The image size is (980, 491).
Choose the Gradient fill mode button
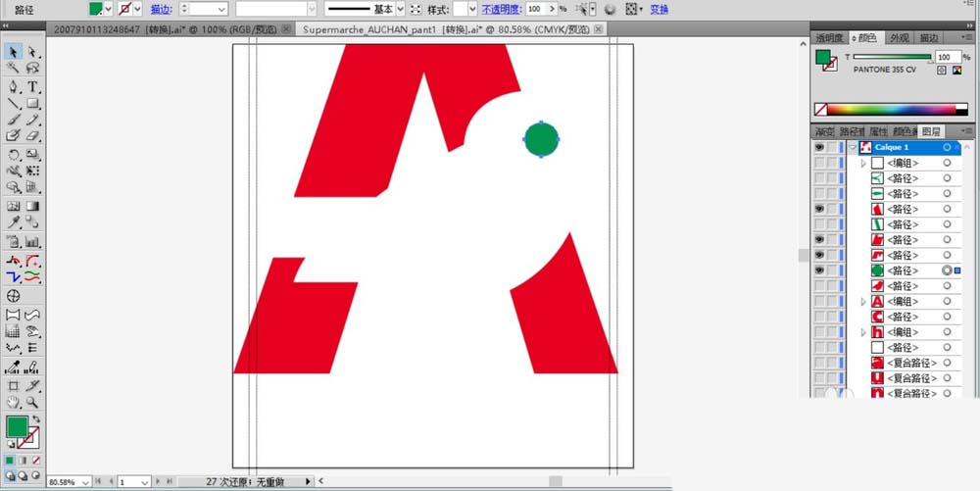pos(24,461)
